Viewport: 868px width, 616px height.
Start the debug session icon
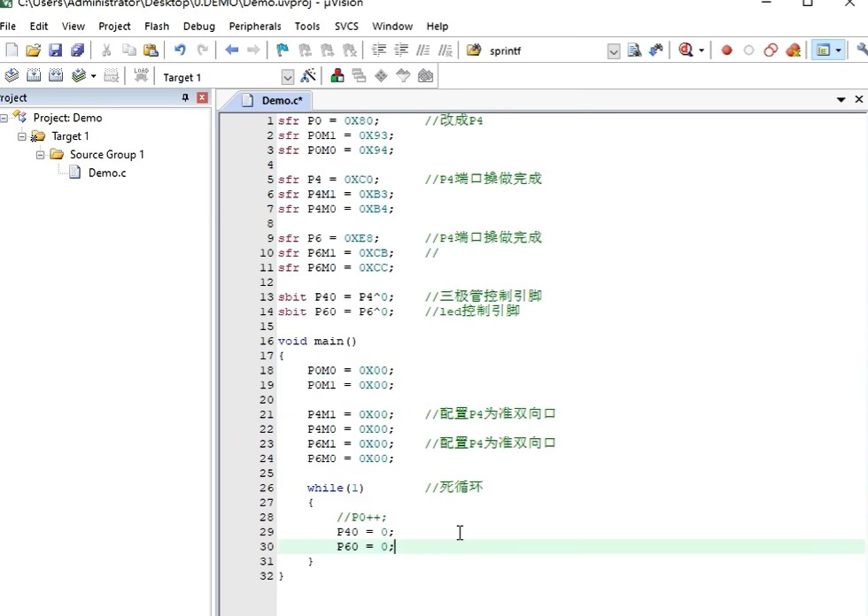[686, 50]
